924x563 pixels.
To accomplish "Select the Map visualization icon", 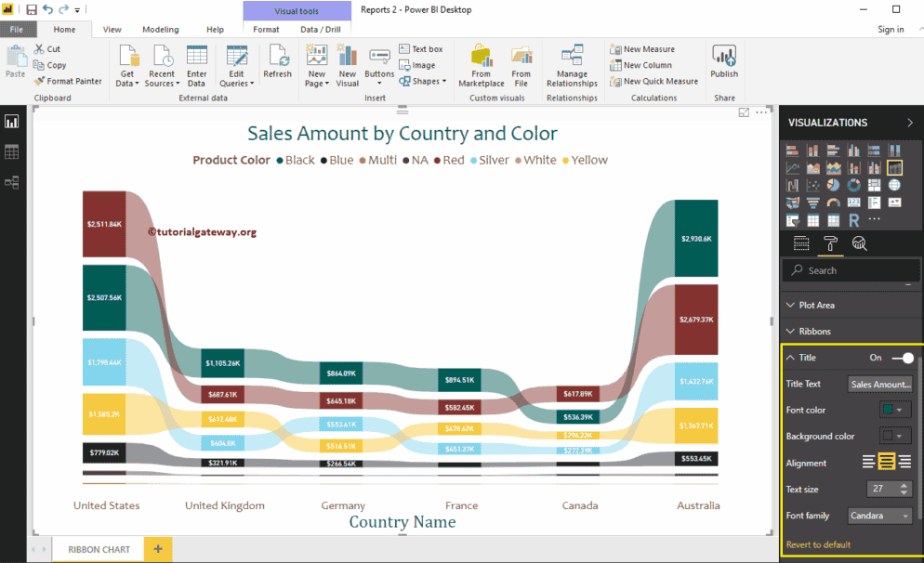I will pos(895,184).
